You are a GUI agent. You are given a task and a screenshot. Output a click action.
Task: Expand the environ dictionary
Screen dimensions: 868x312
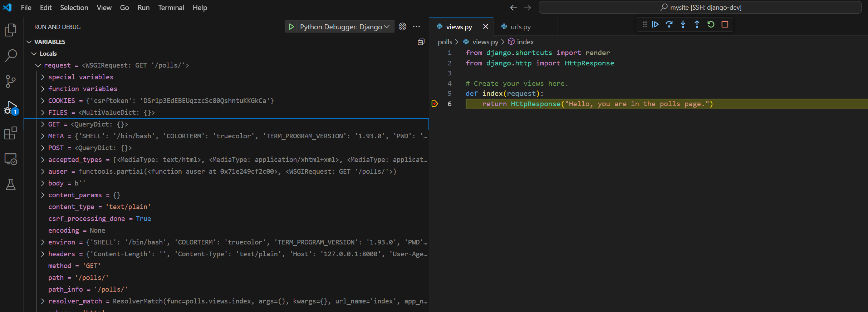(x=43, y=242)
